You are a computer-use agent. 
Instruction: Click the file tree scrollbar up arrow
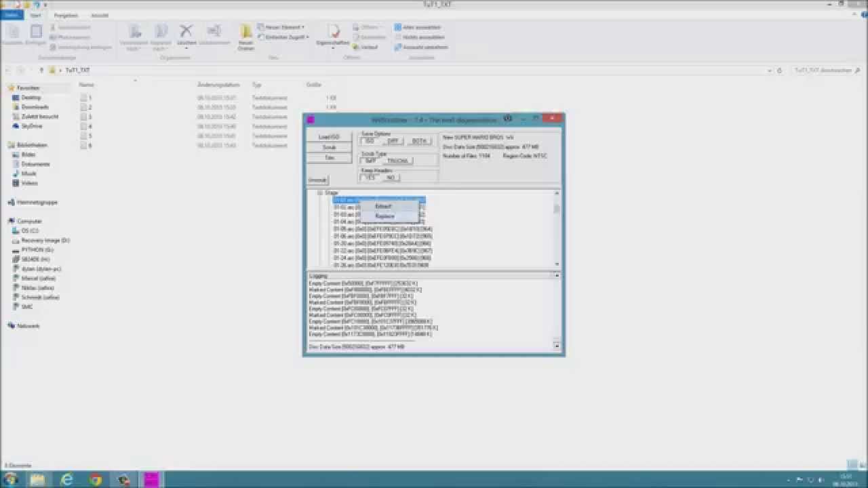(557, 193)
